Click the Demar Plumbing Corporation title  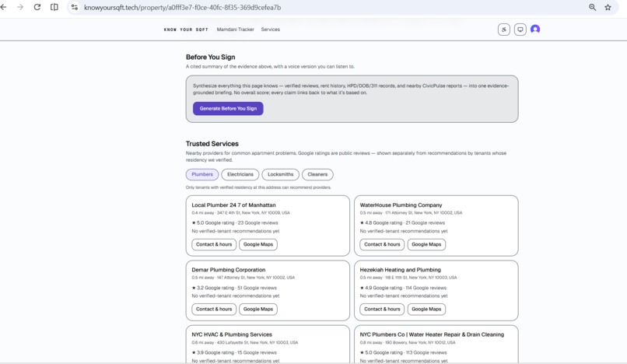pos(229,270)
